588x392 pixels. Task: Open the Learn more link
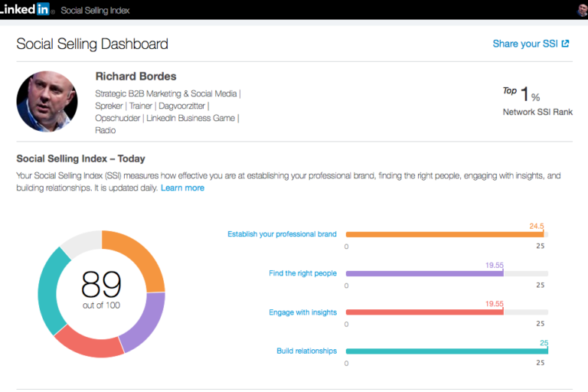click(x=182, y=188)
